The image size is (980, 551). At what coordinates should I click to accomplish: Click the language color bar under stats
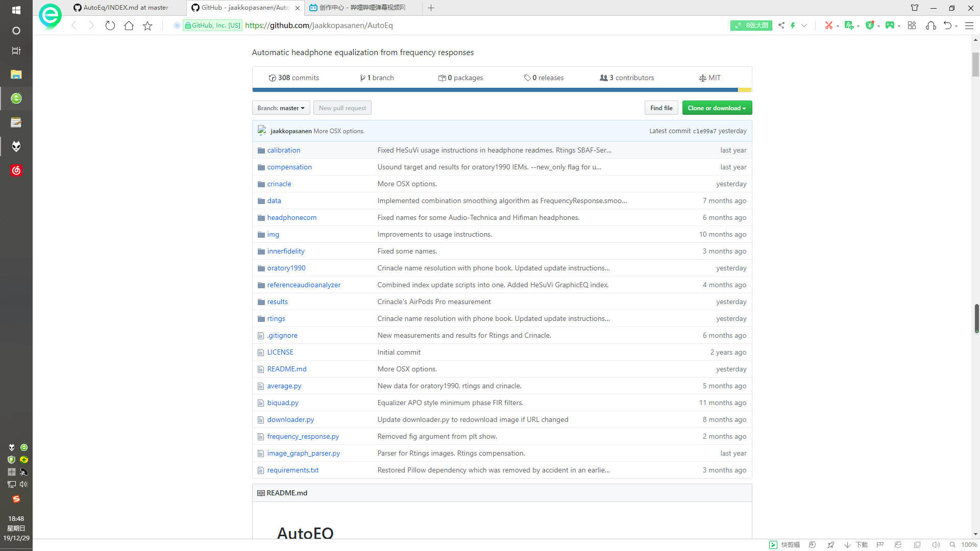tap(495, 90)
